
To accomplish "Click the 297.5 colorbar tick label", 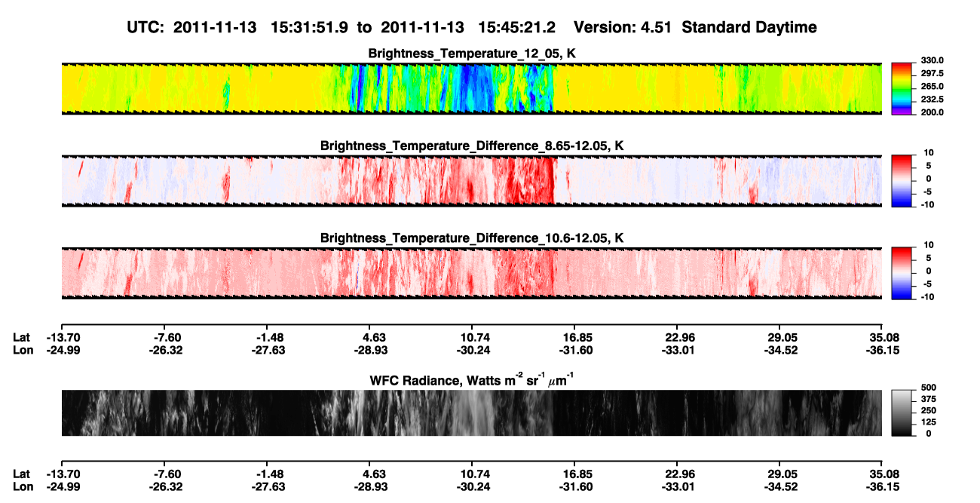I will click(x=932, y=73).
